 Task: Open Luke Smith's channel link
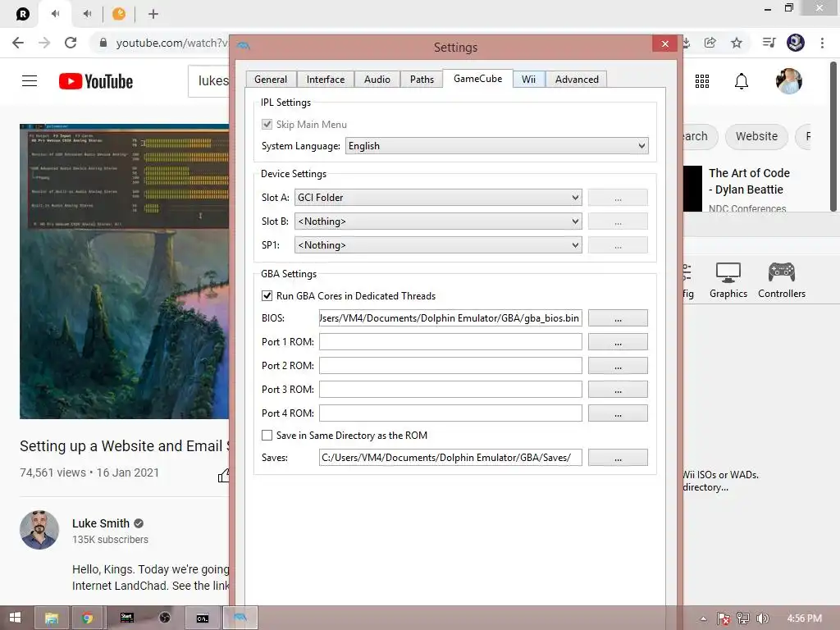(101, 523)
